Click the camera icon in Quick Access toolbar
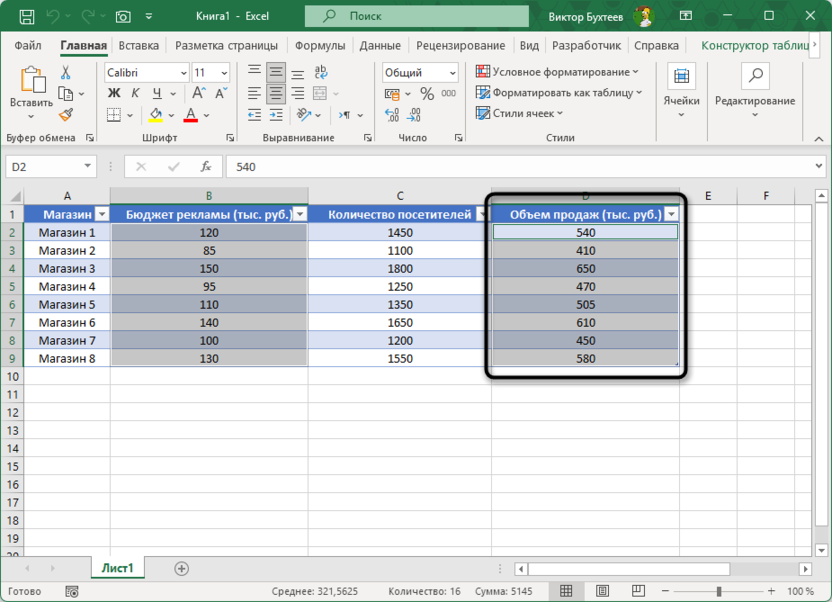 (123, 17)
